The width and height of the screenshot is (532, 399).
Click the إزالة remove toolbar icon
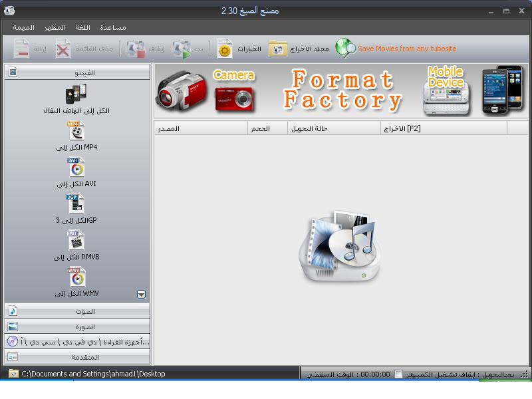pyautogui.click(x=21, y=49)
